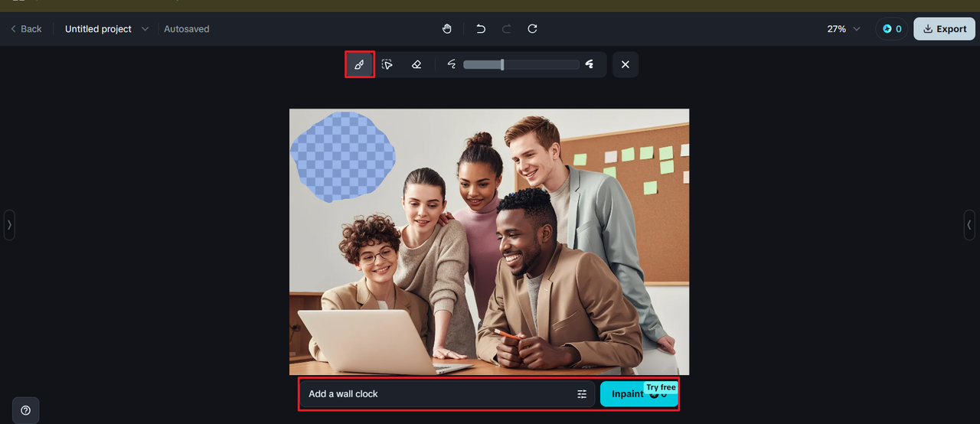This screenshot has width=980, height=424.
Task: Undo the last action
Action: click(481, 28)
